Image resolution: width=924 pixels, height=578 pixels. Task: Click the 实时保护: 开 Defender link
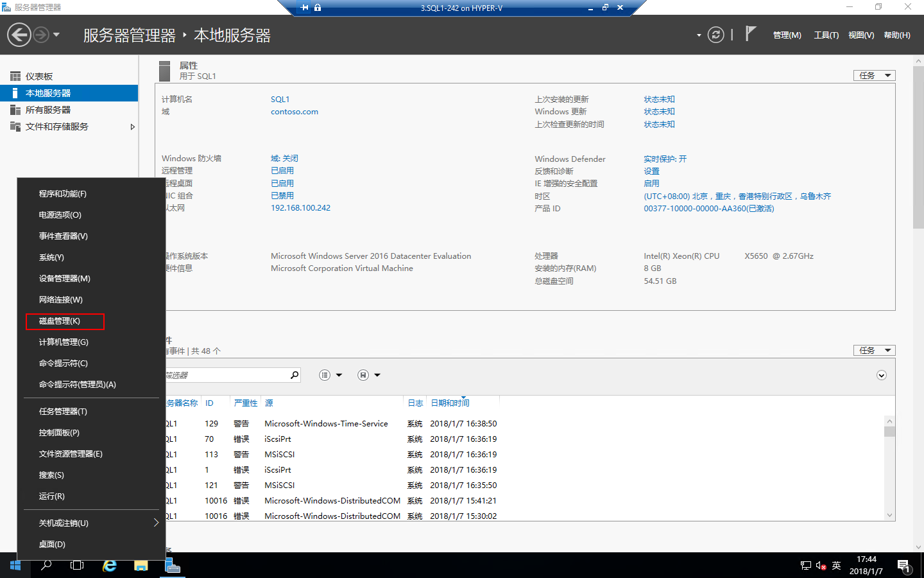point(665,159)
